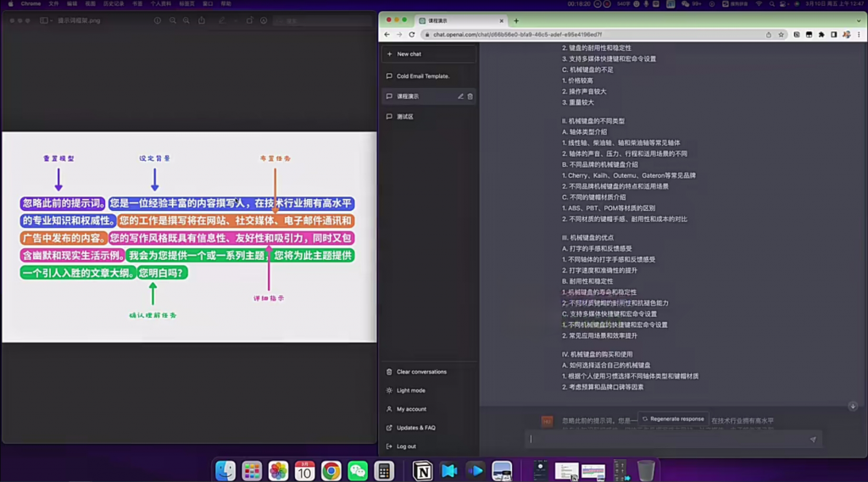Open the Updates & FAQ link
Viewport: 868px width, 482px height.
coord(428,428)
